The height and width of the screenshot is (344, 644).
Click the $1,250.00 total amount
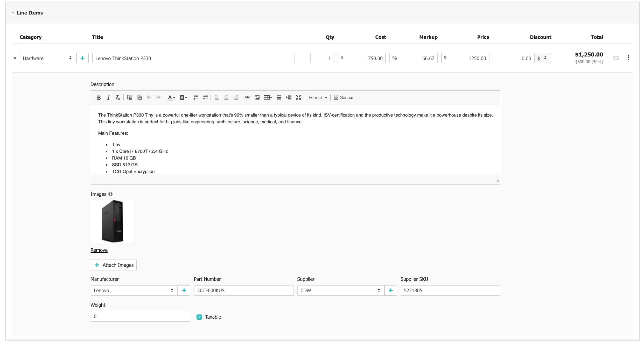[589, 55]
